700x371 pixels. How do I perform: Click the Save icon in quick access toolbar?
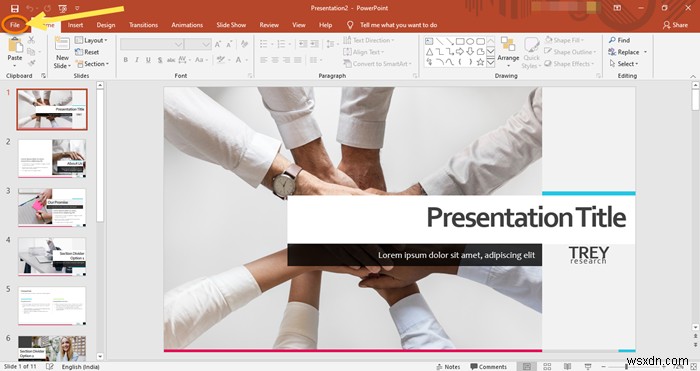(15, 8)
